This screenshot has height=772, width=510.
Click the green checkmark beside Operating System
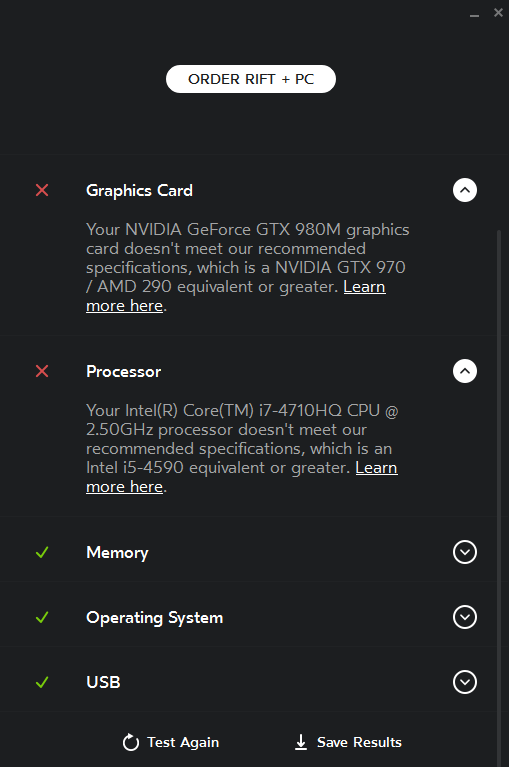coord(42,617)
